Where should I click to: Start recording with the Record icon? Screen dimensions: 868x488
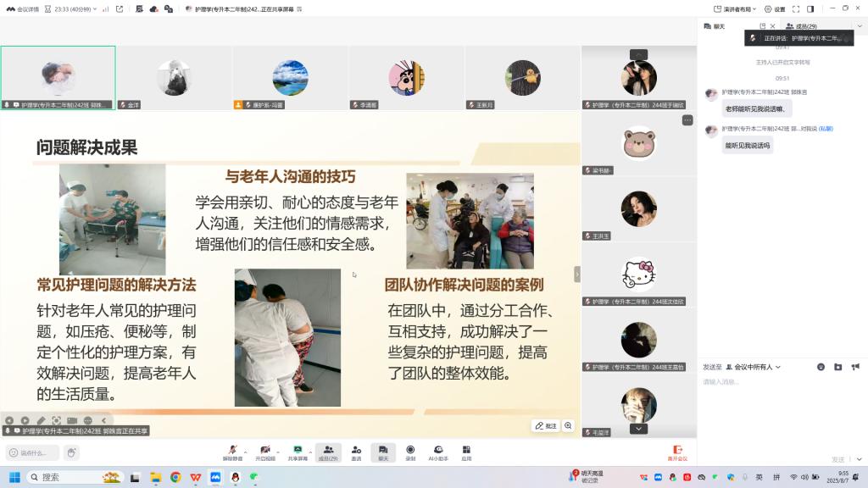click(x=410, y=452)
